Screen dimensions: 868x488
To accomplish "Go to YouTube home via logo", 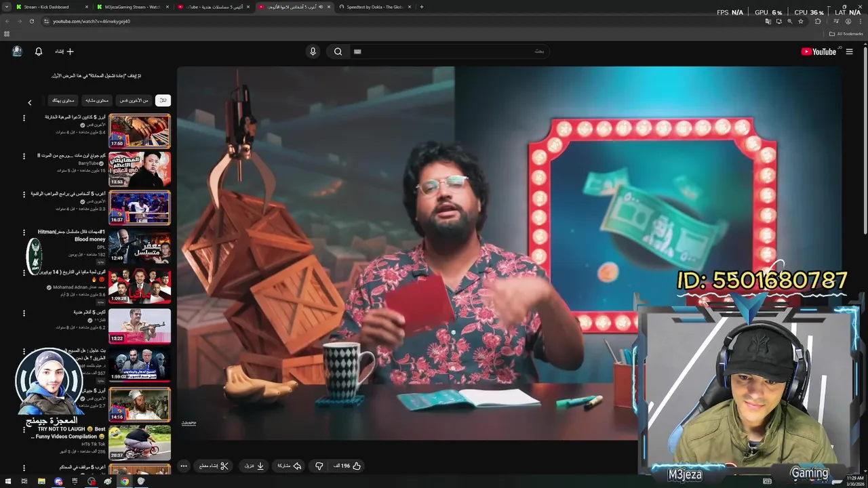I will coord(820,52).
